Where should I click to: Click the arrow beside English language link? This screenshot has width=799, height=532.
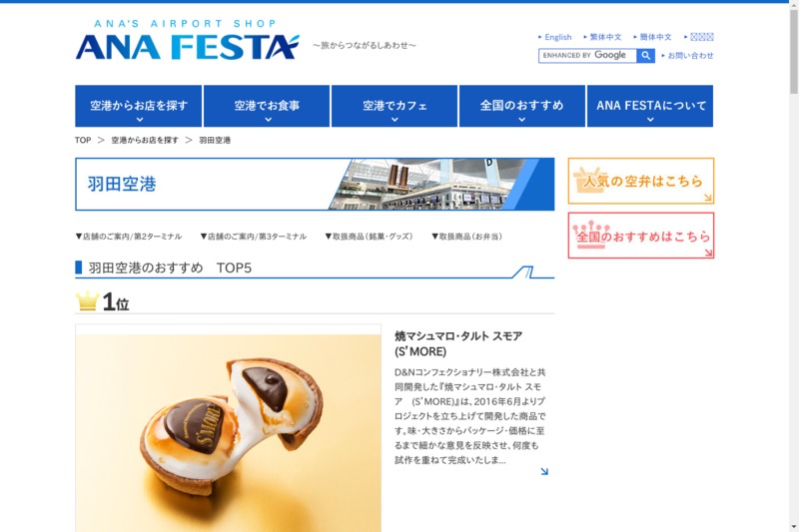coord(540,37)
